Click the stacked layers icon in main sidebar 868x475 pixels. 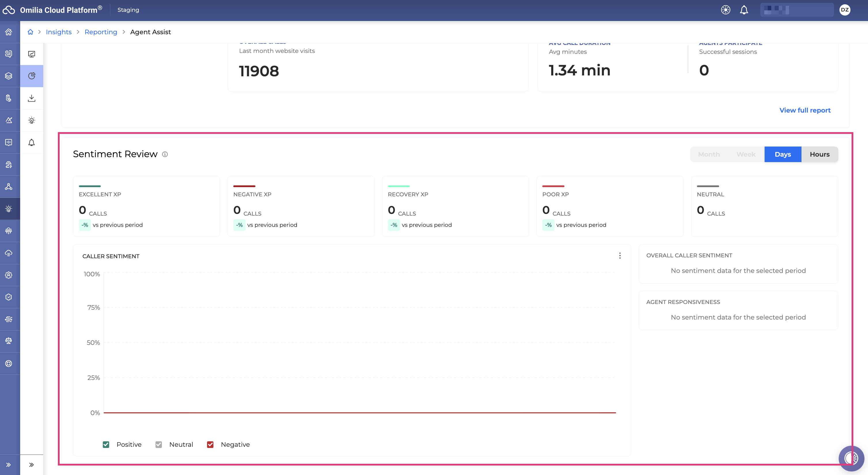(x=9, y=76)
